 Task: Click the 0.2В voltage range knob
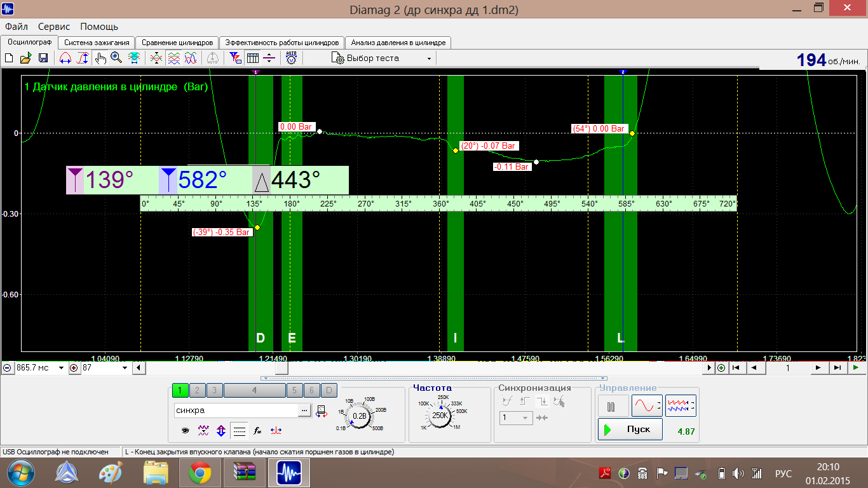(360, 416)
